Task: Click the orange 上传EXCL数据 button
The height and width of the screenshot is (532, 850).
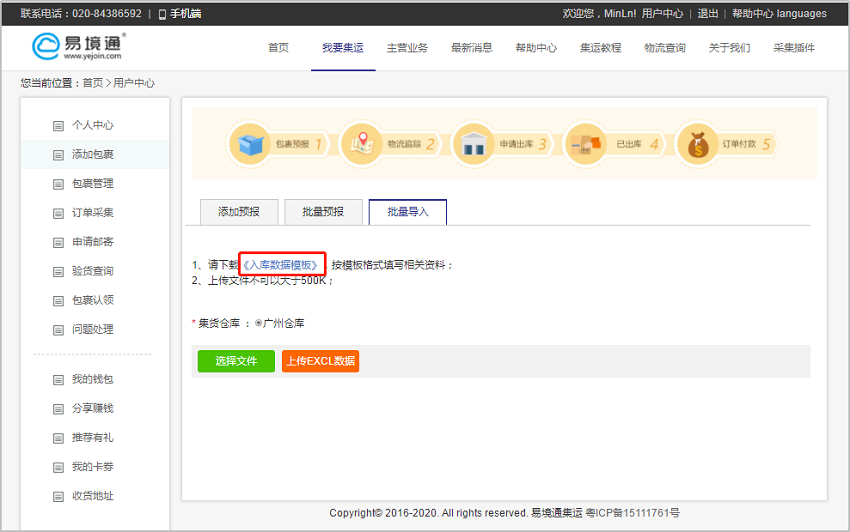Action: [x=320, y=361]
